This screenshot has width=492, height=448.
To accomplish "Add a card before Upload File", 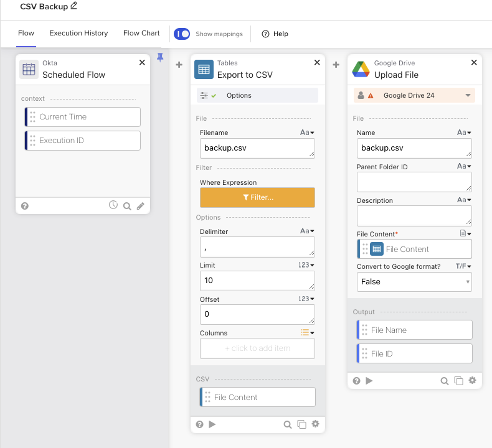I will point(336,65).
